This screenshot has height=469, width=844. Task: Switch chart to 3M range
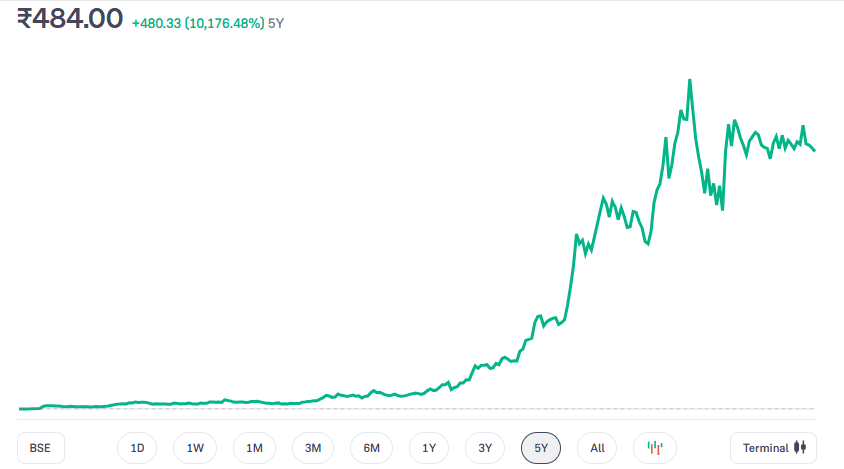click(x=313, y=448)
